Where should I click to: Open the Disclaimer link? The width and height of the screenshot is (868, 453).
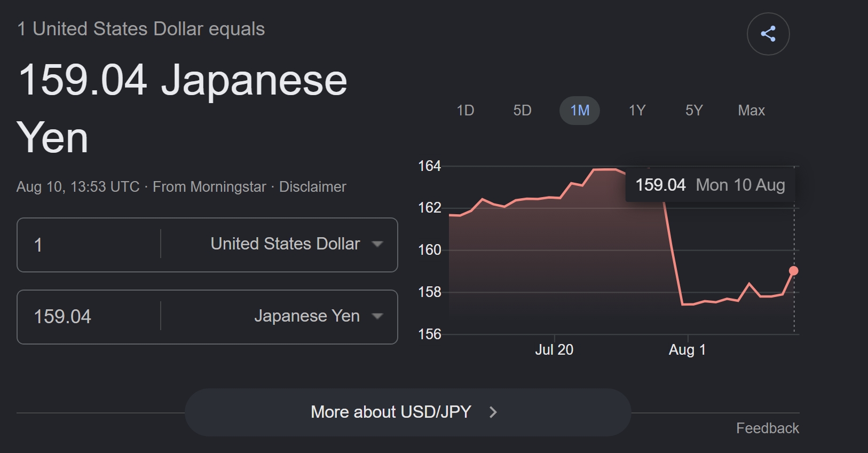[312, 187]
